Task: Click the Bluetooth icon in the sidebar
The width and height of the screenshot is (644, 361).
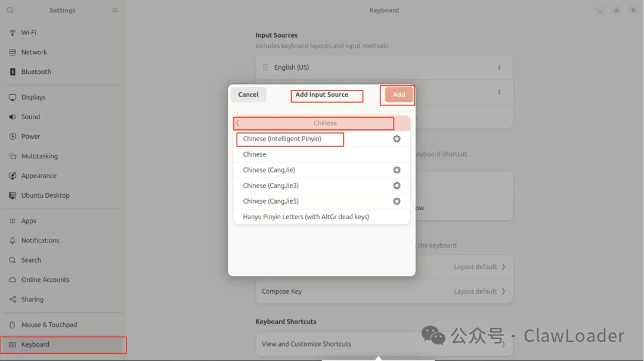Action: pos(13,72)
